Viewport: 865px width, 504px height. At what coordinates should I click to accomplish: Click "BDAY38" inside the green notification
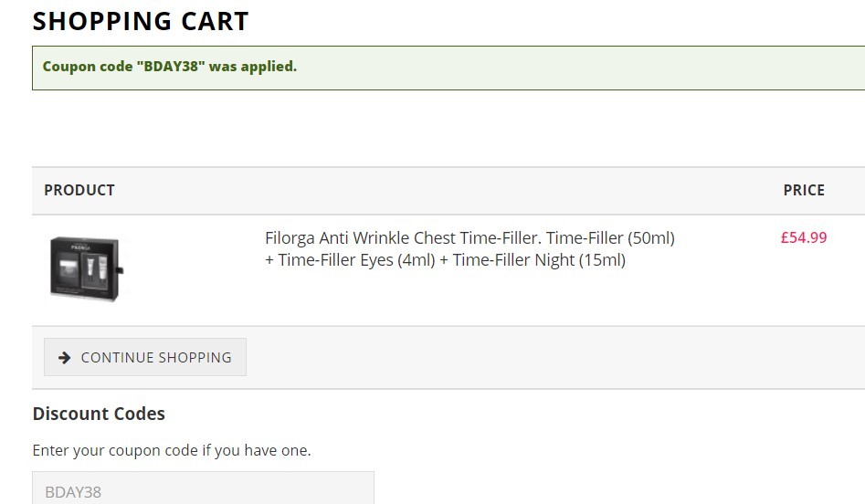[167, 67]
